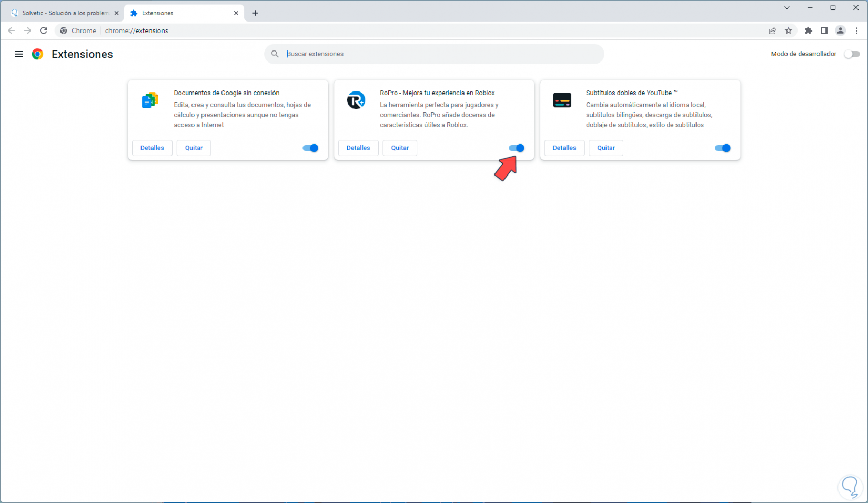Disable Subtítulos dobles de YouTube toggle

[x=723, y=148]
